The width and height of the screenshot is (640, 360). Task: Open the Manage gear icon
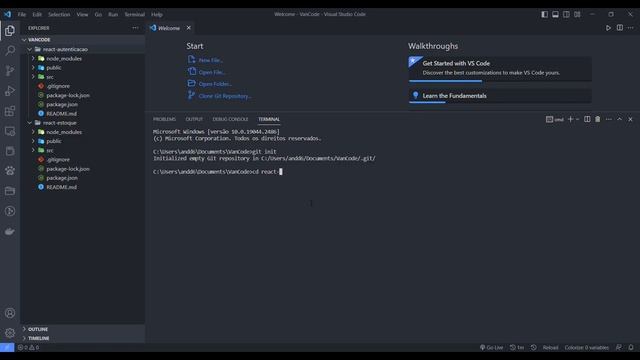[10, 333]
